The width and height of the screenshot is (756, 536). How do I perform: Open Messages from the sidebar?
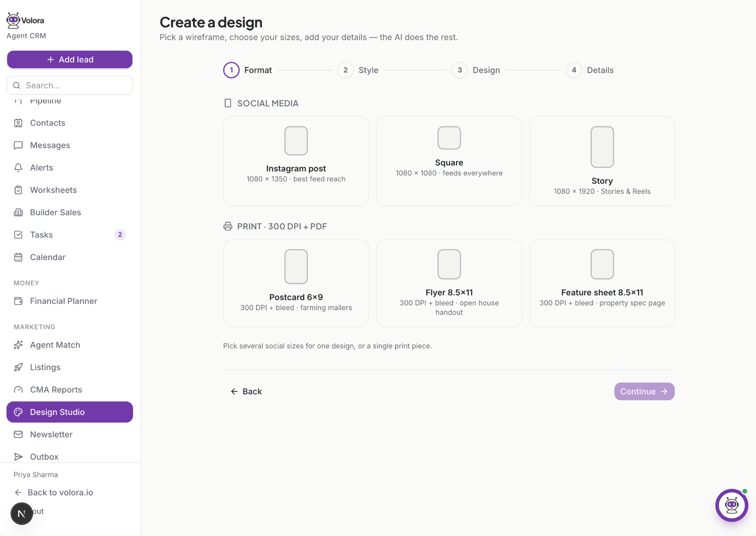[70, 145]
